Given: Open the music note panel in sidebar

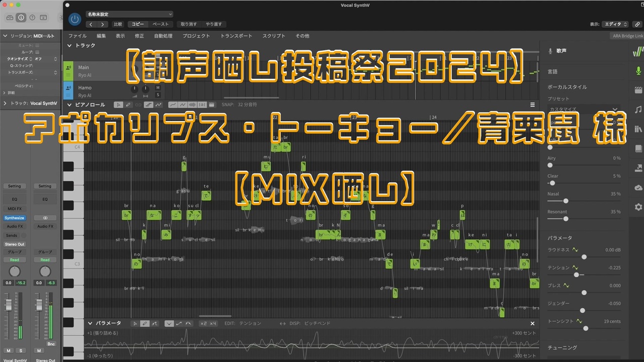Looking at the screenshot, I should click(x=638, y=109).
